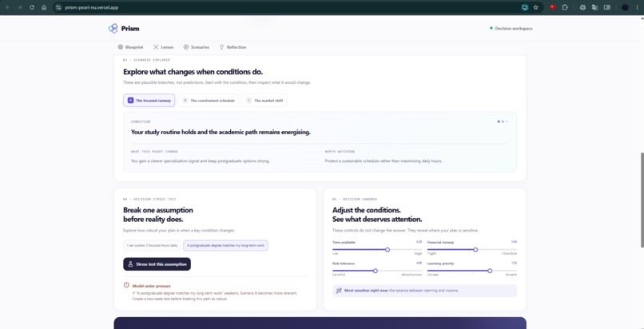The image size is (644, 329).
Task: Open the Extensions puzzle icon
Action: 565,7
